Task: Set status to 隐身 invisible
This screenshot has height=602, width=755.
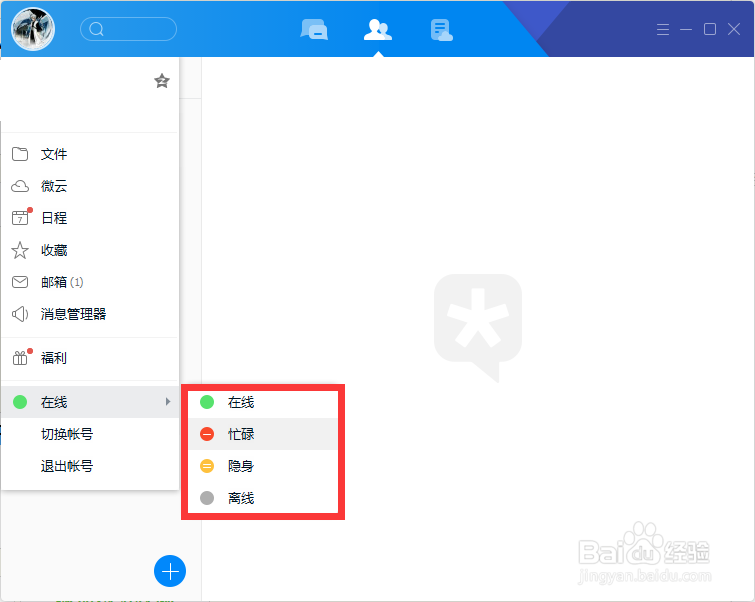Action: coord(263,466)
